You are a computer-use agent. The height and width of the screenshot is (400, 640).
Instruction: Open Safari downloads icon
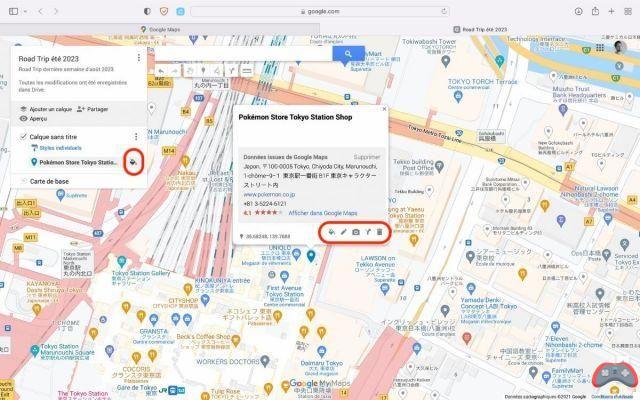[x=578, y=11]
